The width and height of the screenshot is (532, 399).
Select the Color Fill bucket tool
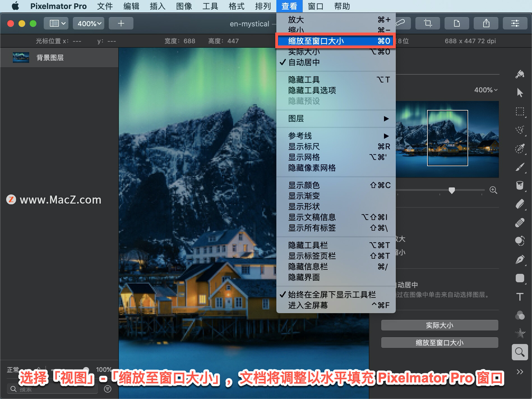coord(520,185)
